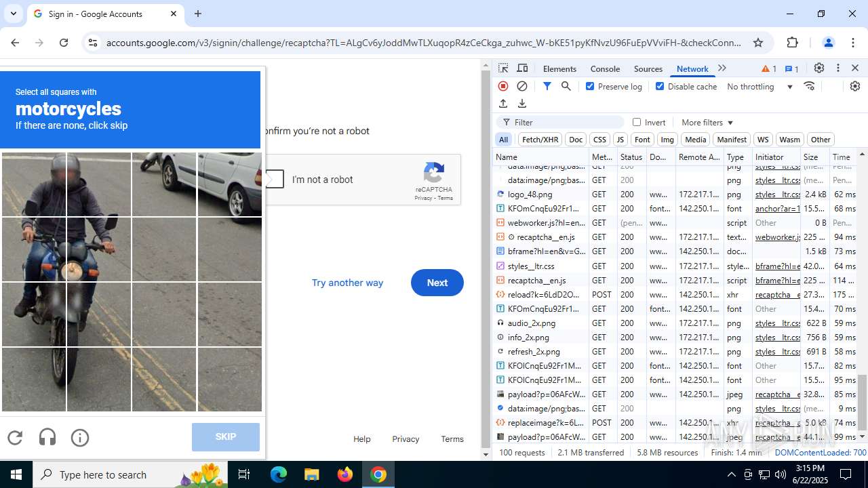
Task: Switch to the Elements tab
Action: pos(559,68)
